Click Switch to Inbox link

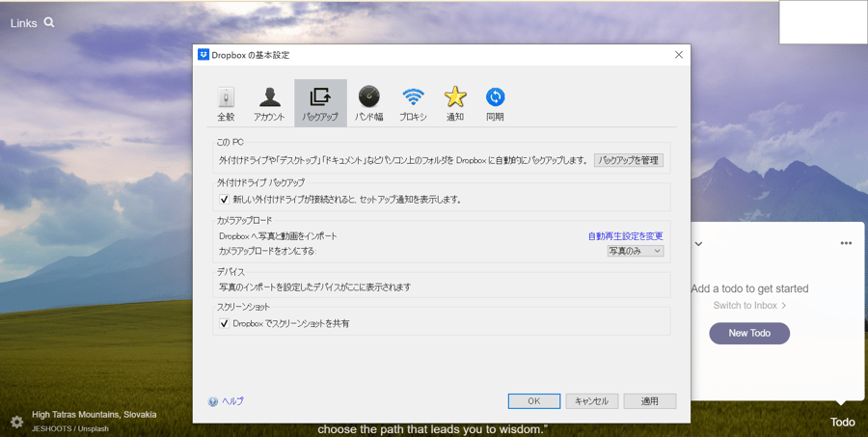[x=749, y=306]
